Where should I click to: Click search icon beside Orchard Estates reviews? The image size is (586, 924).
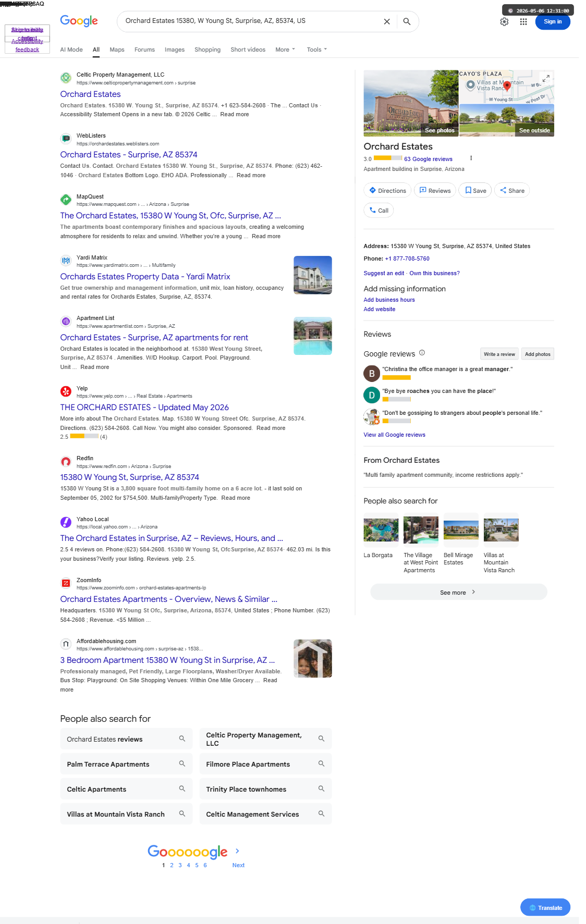[x=182, y=739]
